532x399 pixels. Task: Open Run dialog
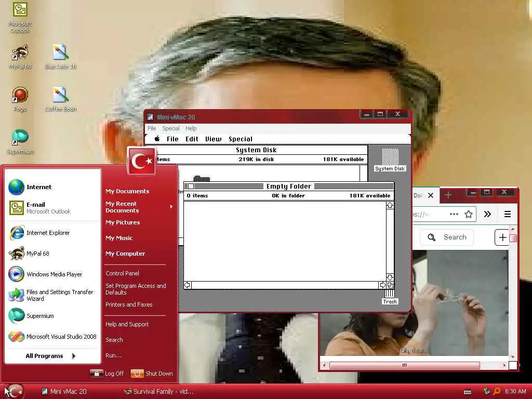(113, 355)
